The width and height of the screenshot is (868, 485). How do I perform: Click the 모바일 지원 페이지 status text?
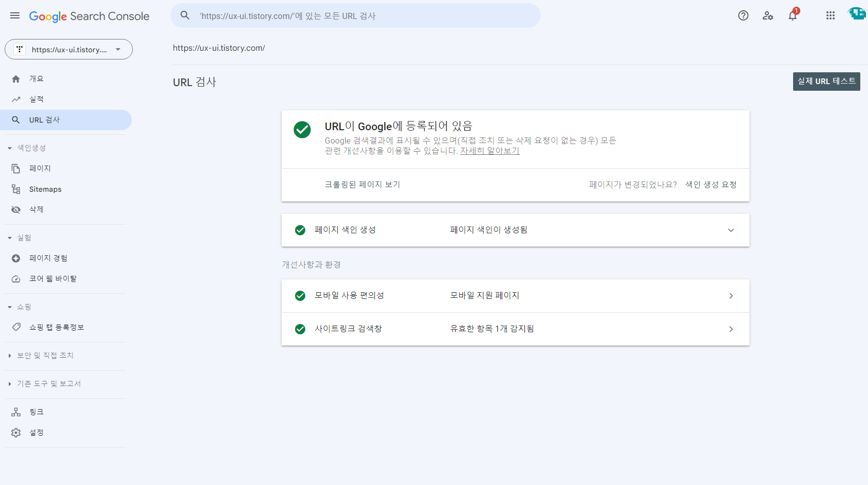[485, 296]
